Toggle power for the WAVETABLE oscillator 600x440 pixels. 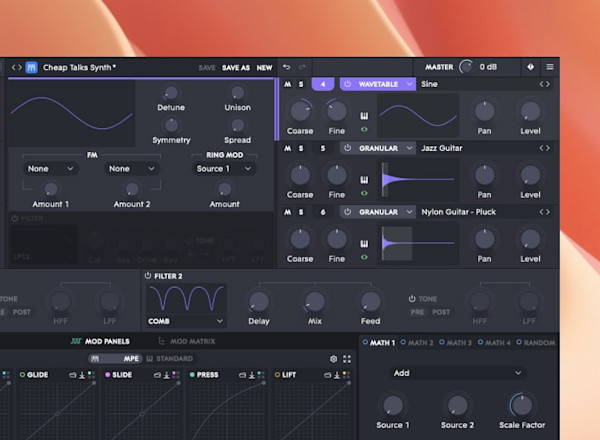pyautogui.click(x=347, y=84)
